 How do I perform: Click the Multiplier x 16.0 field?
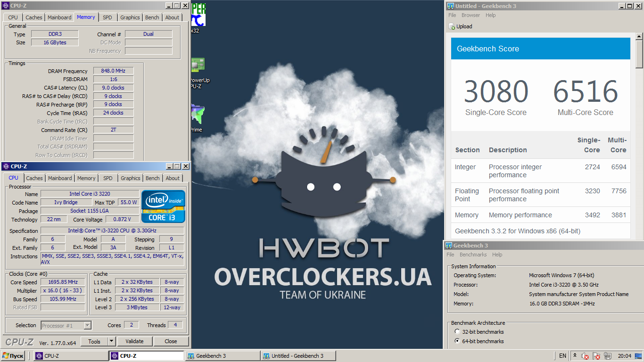(x=63, y=290)
